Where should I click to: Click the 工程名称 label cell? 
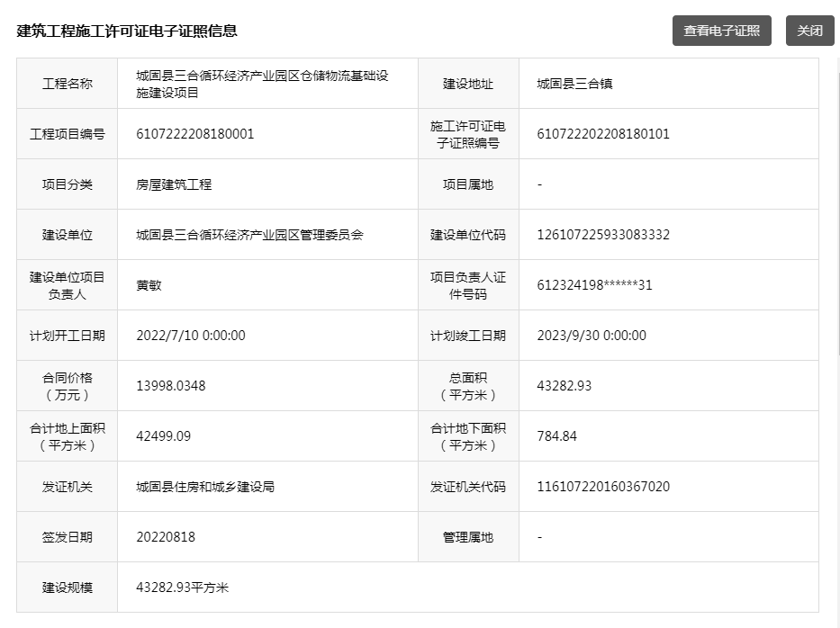[x=67, y=84]
